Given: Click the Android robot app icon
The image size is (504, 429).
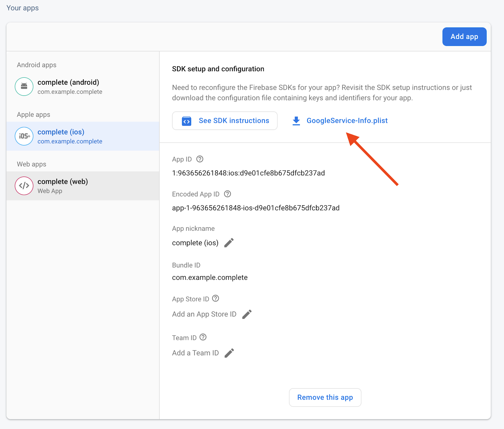Looking at the screenshot, I should tap(24, 87).
